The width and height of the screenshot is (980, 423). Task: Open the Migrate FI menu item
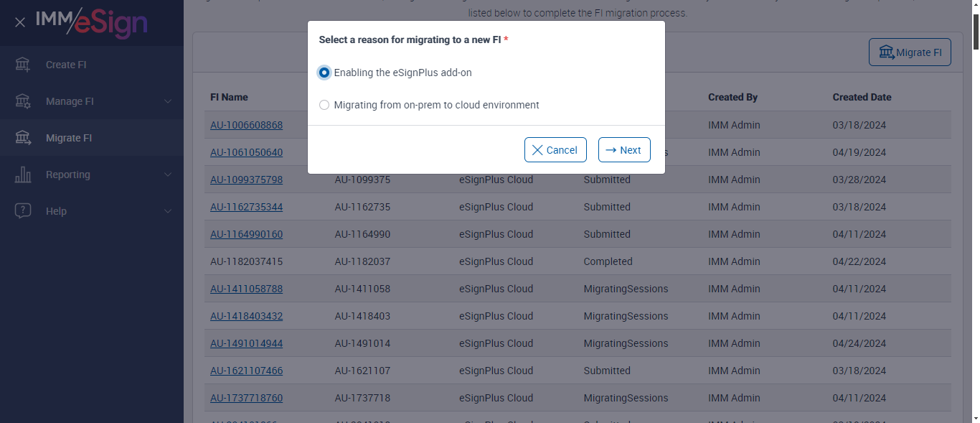pyautogui.click(x=69, y=138)
